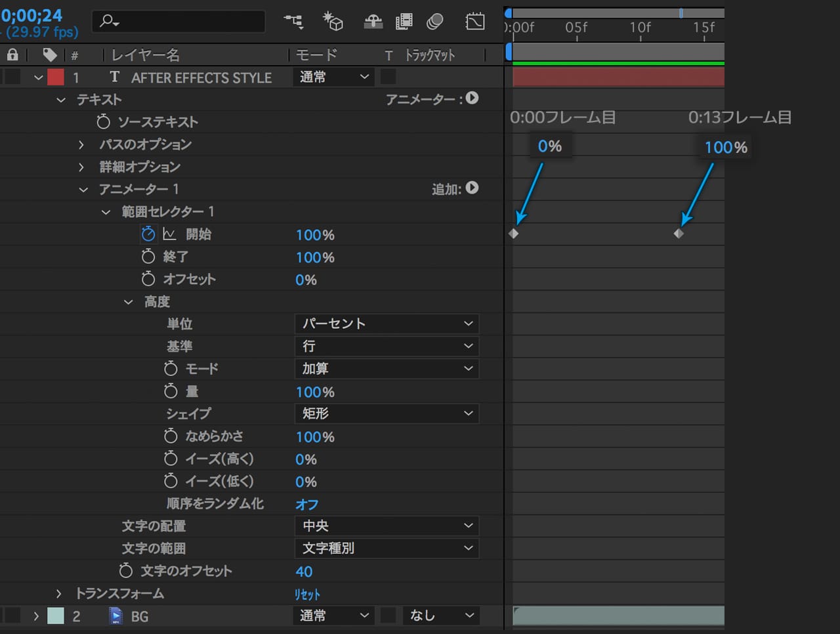The image size is (840, 634).
Task: Click the アニメーター add arrow button
Action: pos(472,98)
